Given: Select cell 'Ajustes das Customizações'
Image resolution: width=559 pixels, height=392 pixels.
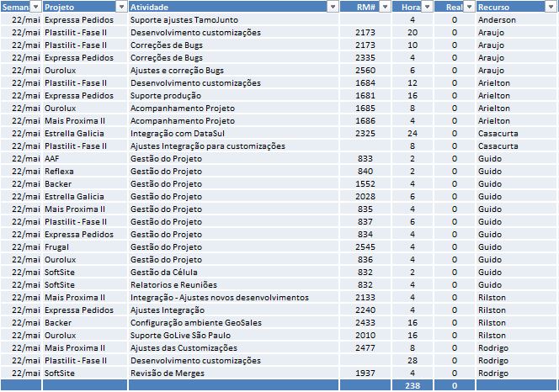Looking at the screenshot, I should click(233, 347).
